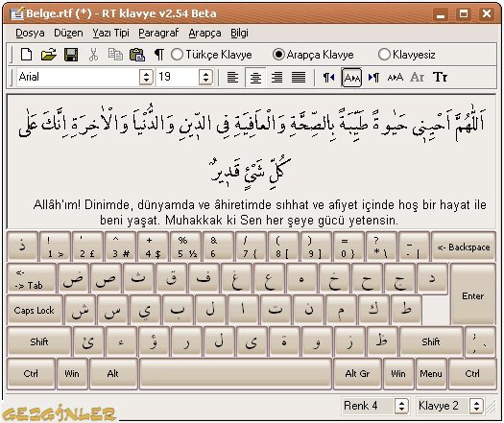Click the Menu key

point(431,373)
